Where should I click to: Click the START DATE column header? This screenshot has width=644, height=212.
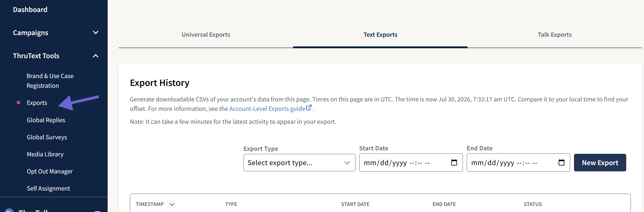[x=355, y=204]
